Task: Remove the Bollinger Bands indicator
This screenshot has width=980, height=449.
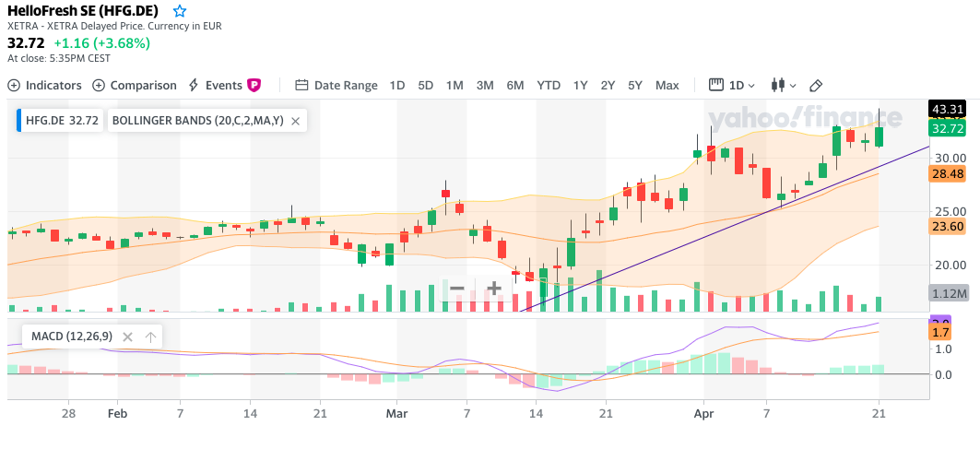Action: click(296, 122)
